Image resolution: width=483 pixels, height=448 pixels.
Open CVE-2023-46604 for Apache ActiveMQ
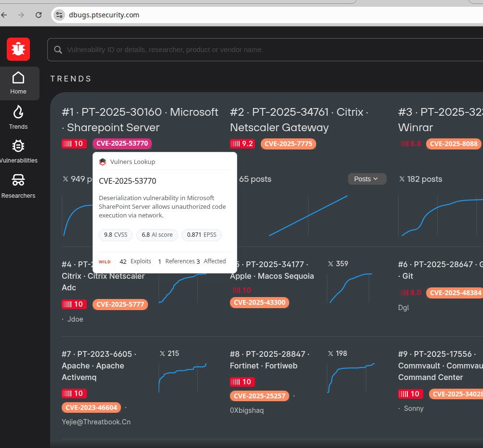pos(91,407)
